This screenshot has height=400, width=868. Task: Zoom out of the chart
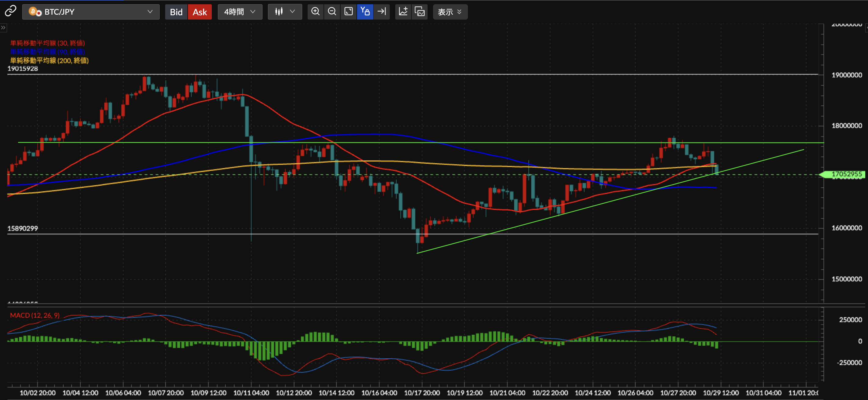(332, 12)
